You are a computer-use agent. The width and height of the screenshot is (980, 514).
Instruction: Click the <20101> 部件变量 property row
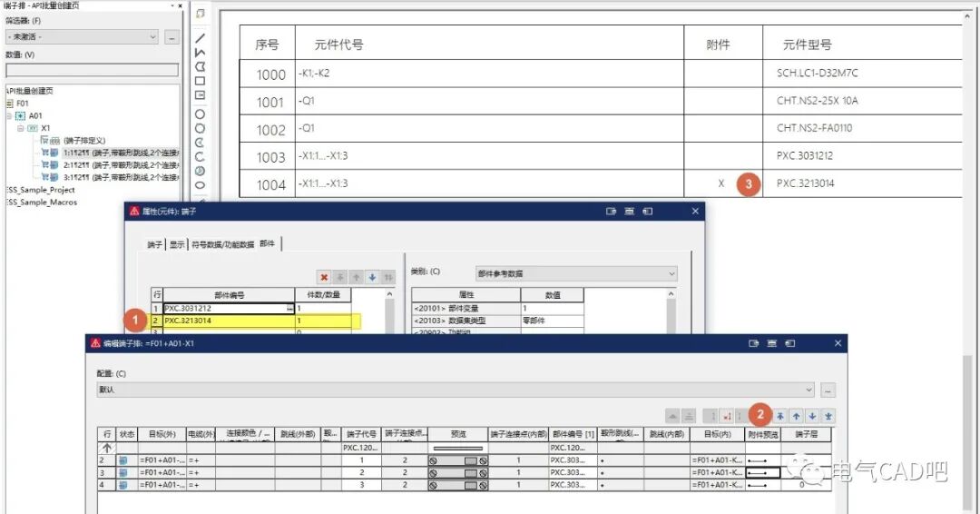[497, 308]
